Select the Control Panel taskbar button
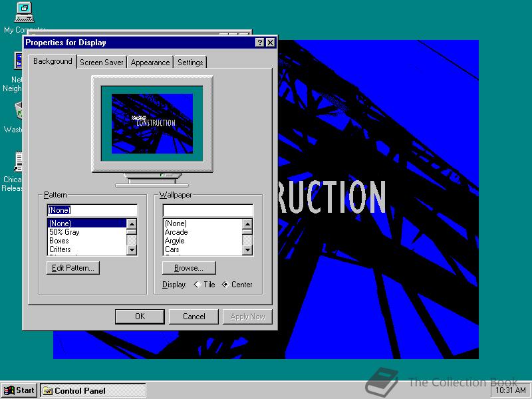Viewport: 532px width, 399px height. click(93, 390)
